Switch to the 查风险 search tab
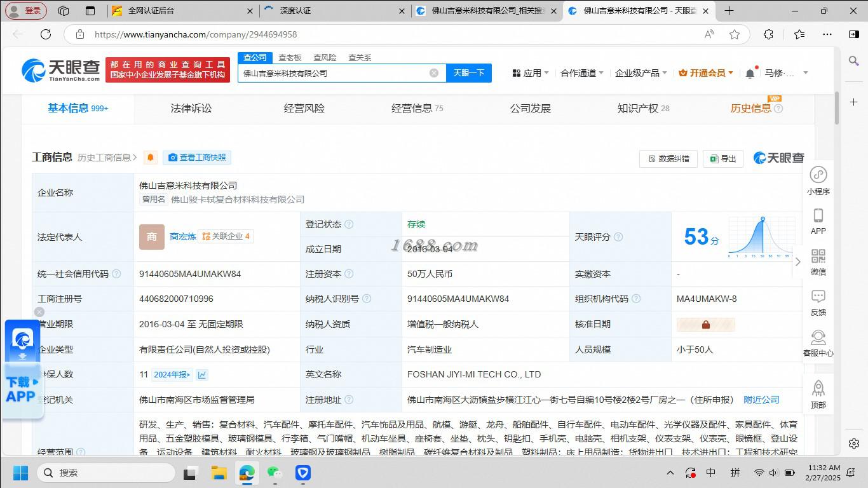Viewport: 868px width, 488px height. (x=325, y=58)
